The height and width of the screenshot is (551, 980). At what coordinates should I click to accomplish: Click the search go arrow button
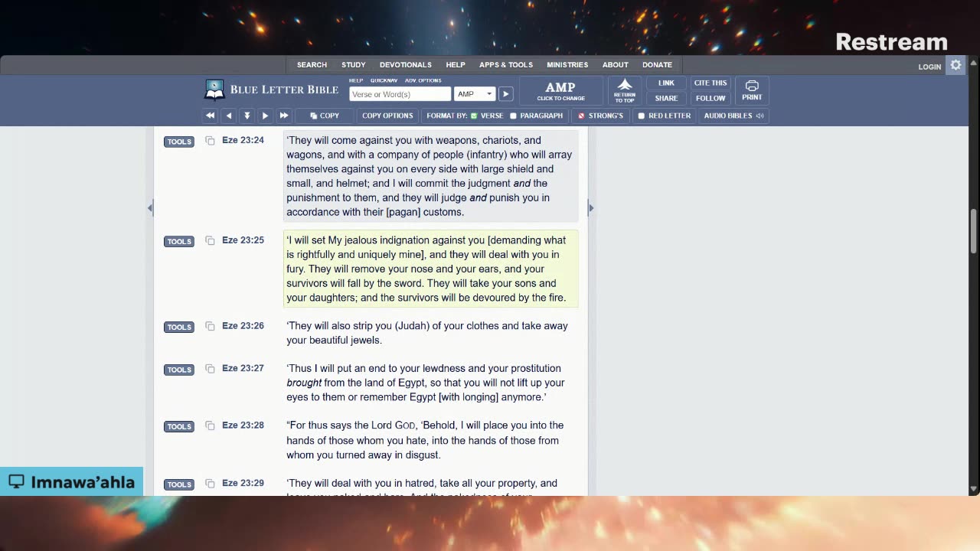(505, 94)
